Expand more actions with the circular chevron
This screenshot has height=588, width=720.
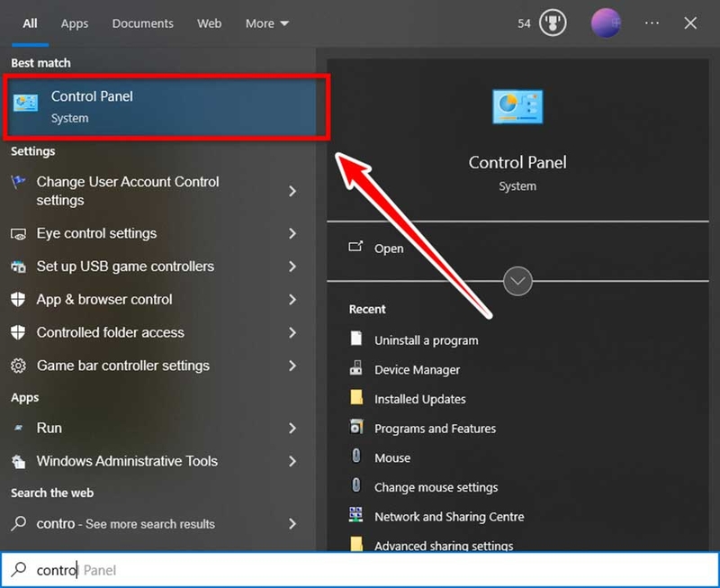[517, 281]
